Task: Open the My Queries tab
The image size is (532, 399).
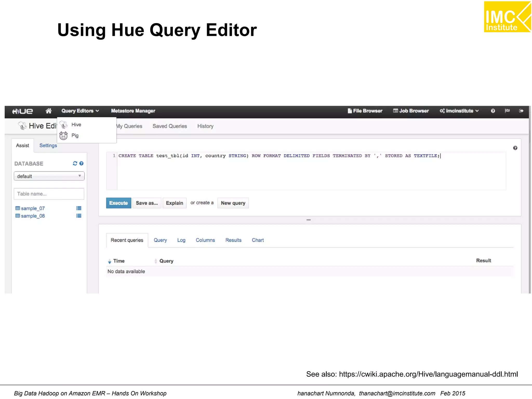Action: (x=129, y=126)
